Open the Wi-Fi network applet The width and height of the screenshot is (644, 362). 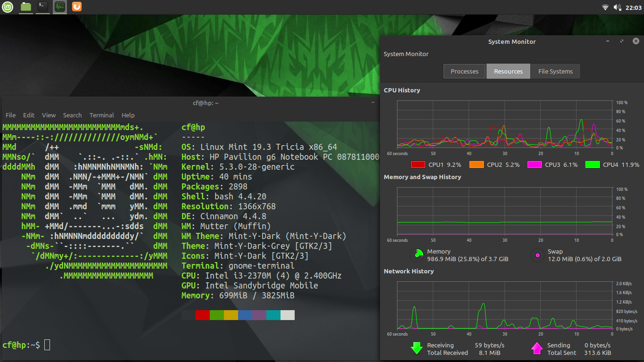click(x=605, y=7)
